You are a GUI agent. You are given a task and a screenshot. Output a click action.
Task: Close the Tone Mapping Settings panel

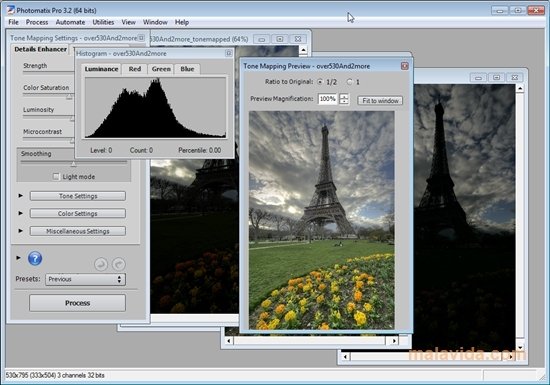click(141, 38)
